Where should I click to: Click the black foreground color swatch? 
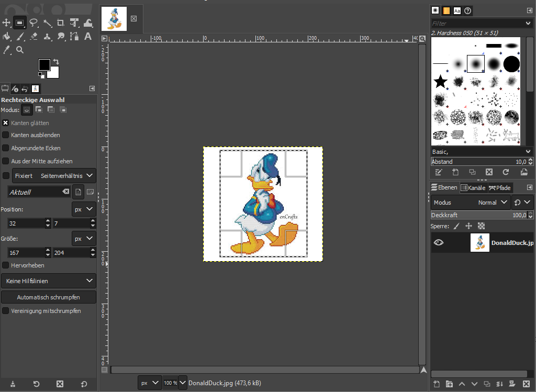click(x=44, y=64)
